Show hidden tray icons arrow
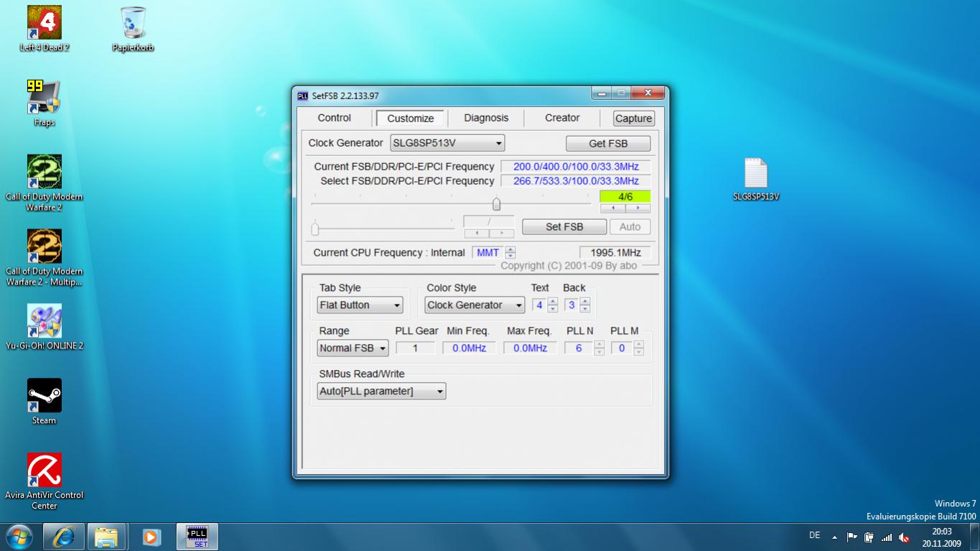The height and width of the screenshot is (551, 980). coord(835,537)
